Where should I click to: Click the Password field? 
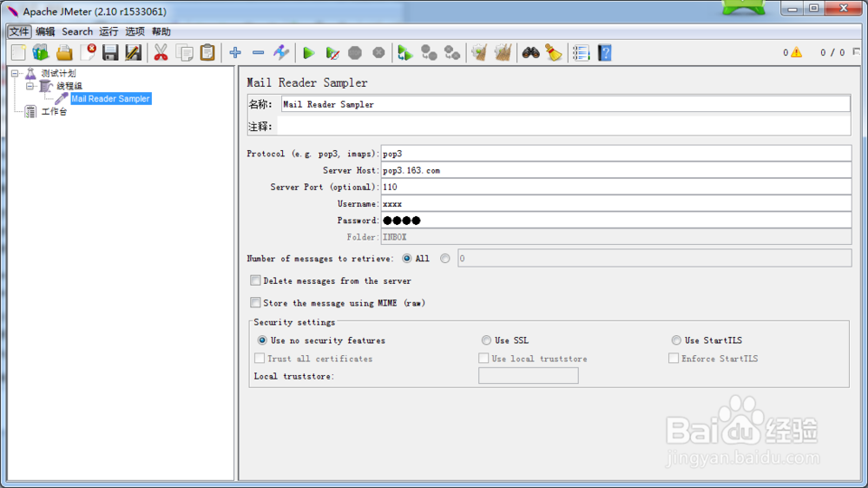pos(616,220)
